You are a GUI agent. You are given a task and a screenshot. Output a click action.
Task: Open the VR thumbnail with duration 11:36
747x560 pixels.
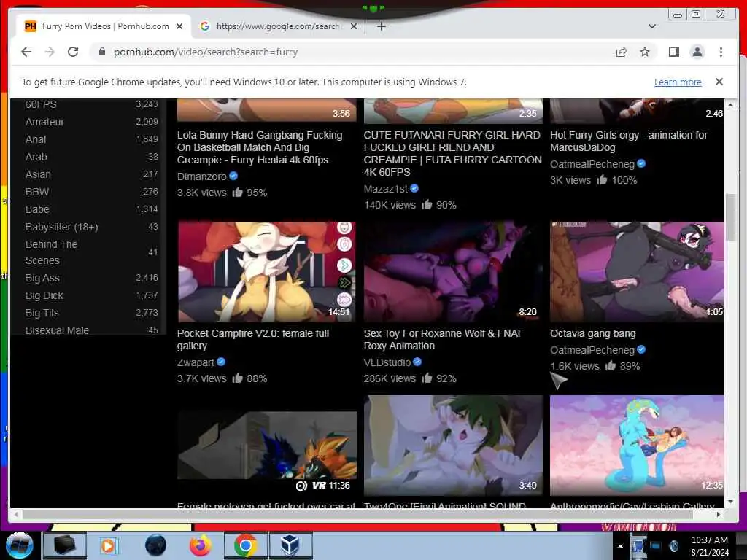pos(266,446)
